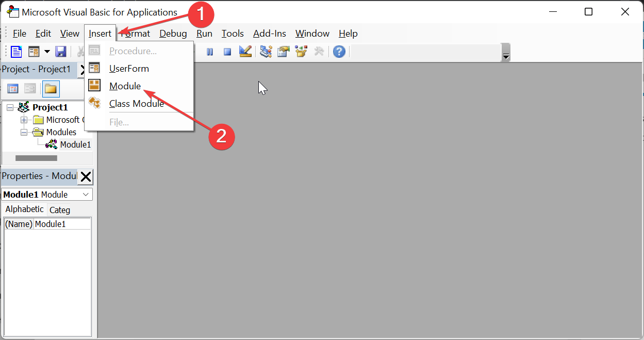
Task: Choose UserForm from the Insert menu
Action: click(139, 69)
